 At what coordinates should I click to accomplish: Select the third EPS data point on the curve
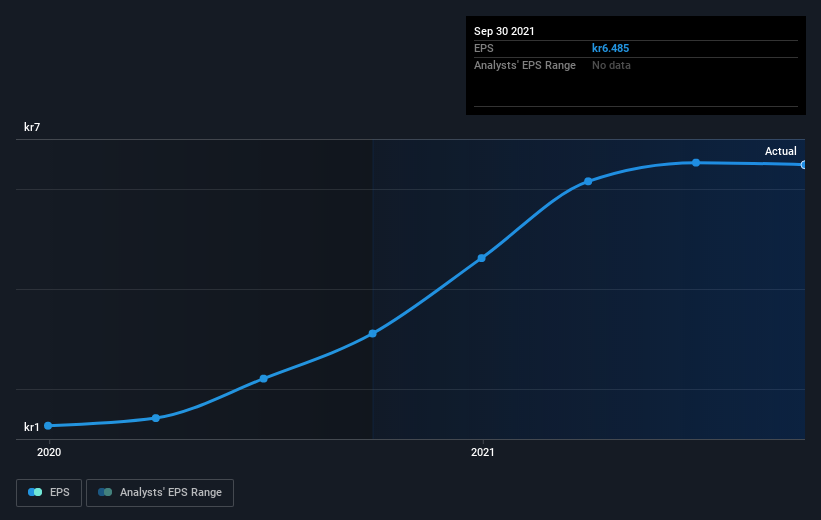tap(263, 379)
